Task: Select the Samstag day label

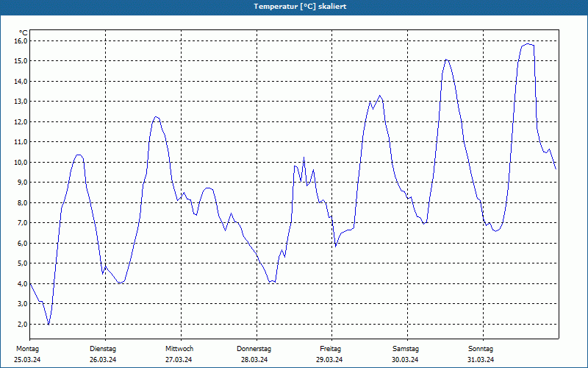Action: pyautogui.click(x=406, y=349)
